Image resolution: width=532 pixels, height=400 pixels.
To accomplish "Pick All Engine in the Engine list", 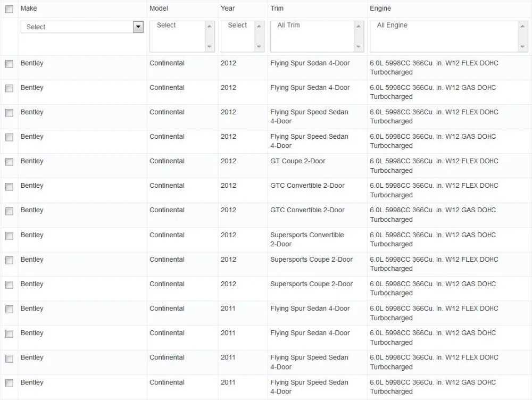I will 392,25.
